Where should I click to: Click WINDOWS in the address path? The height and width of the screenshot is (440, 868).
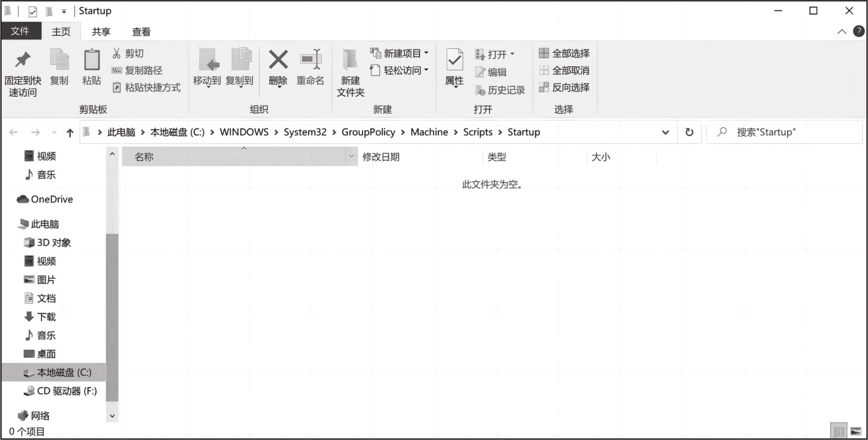coord(244,132)
